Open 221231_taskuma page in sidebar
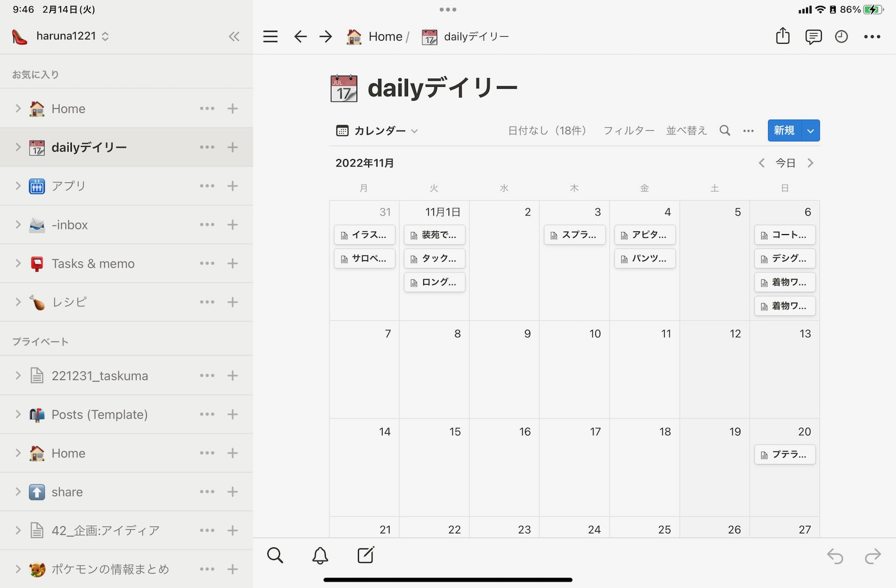 click(100, 376)
